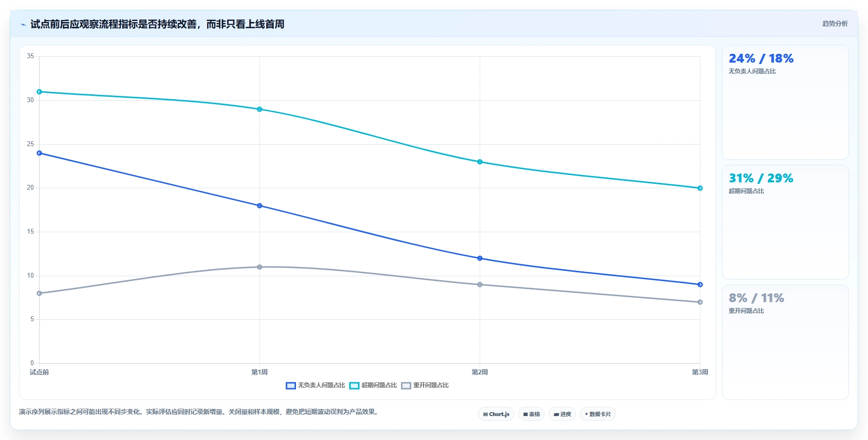Toggle the 无负责人问题占比 legend item
This screenshot has height=440, width=868.
[316, 385]
